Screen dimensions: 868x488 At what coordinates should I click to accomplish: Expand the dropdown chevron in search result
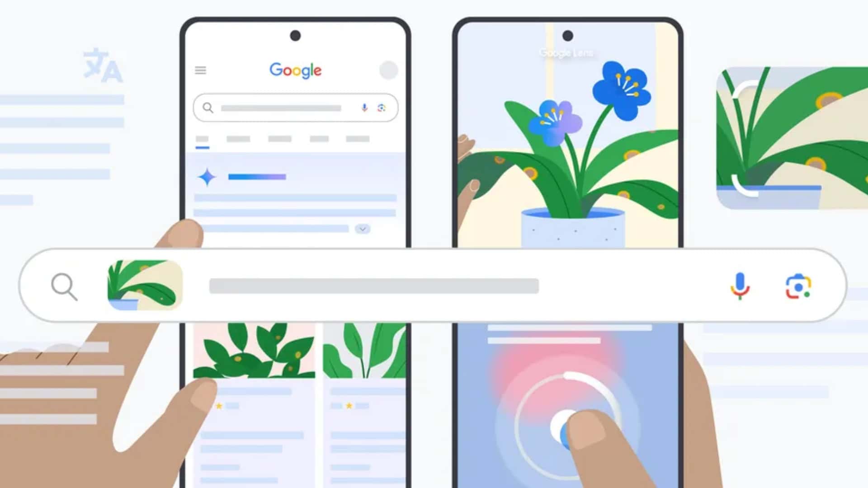point(363,229)
